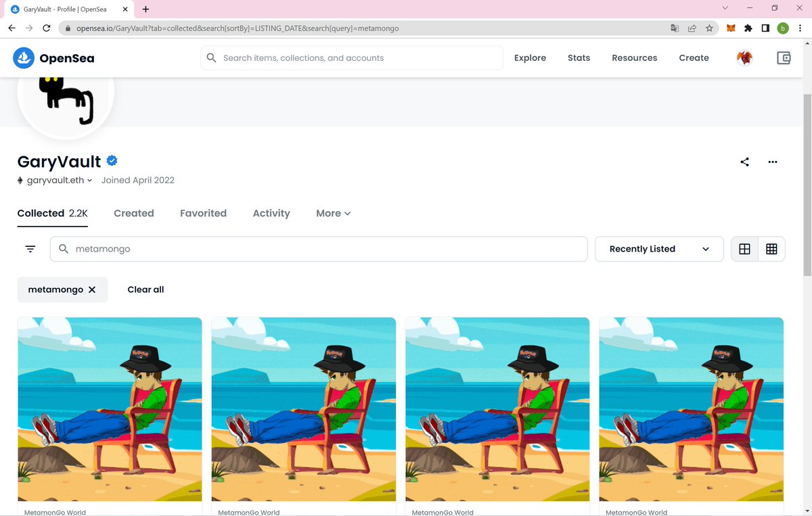This screenshot has width=812, height=516.
Task: Open a new browser tab
Action: (x=145, y=9)
